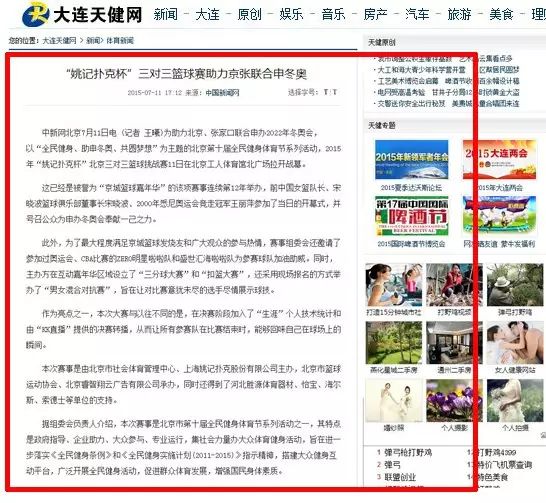Open the 第17届中国国际啤酒节 banner
The width and height of the screenshot is (546, 503).
coord(412,216)
